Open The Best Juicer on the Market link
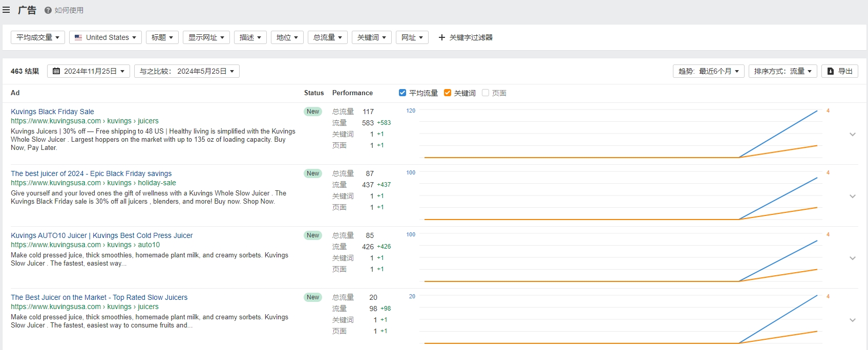This screenshot has height=350, width=868. pos(99,297)
